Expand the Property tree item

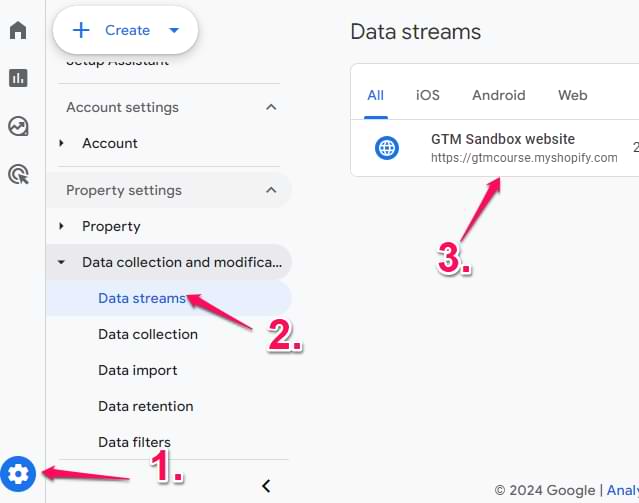tap(62, 226)
